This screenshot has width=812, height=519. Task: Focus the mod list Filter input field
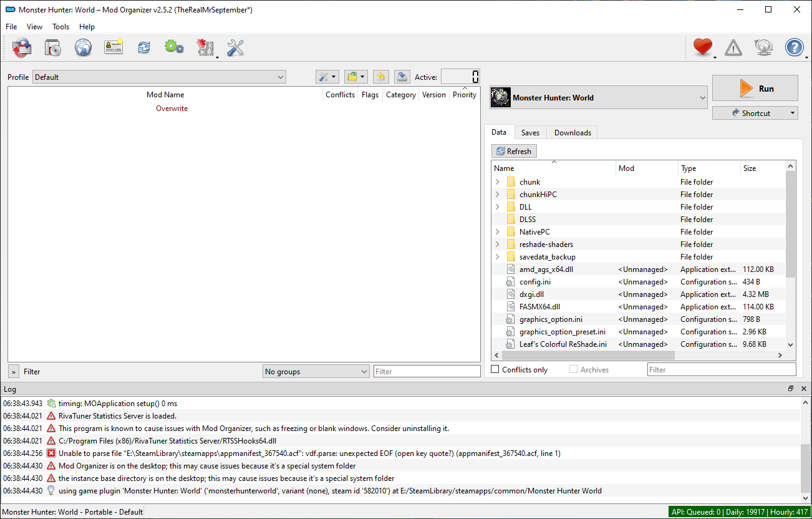coord(427,372)
